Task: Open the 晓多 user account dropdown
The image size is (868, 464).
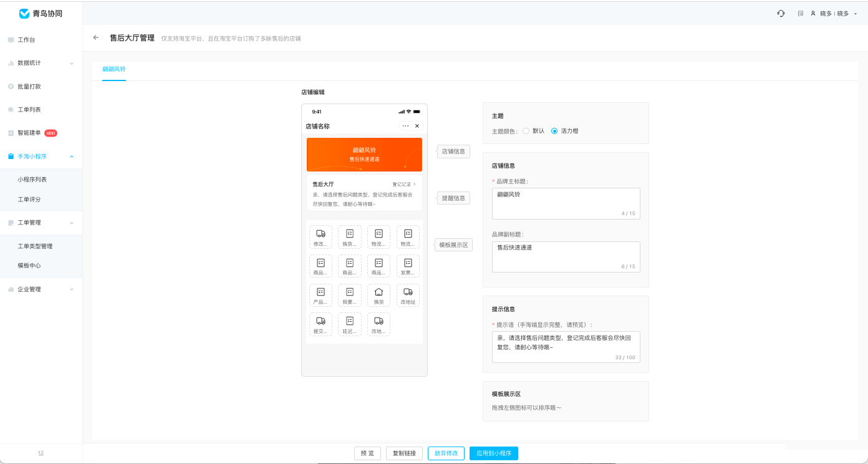Action: [834, 13]
